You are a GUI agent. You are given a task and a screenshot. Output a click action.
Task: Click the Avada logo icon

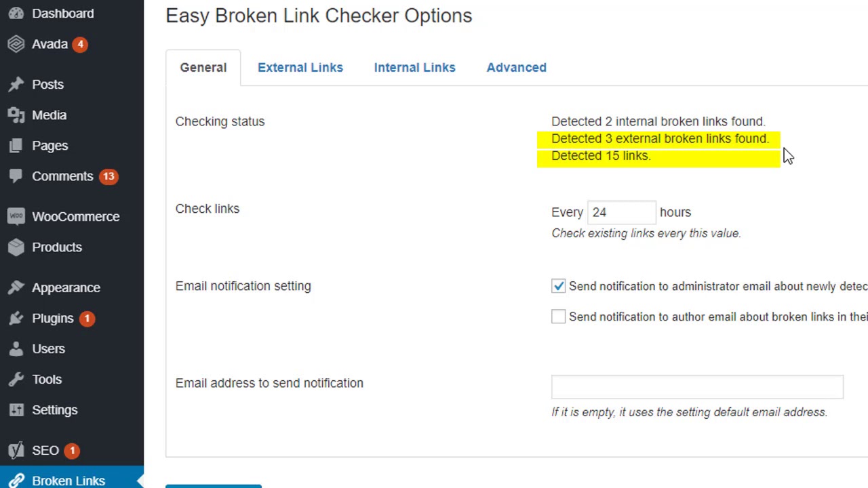coord(16,44)
